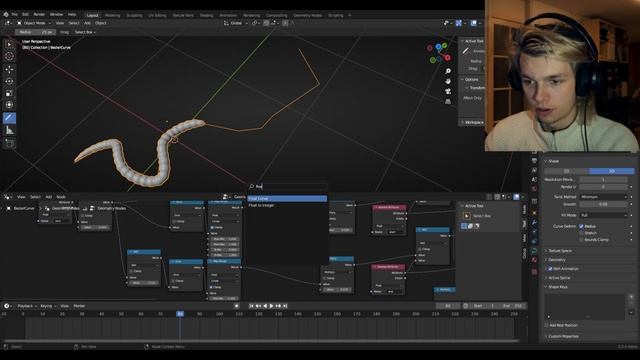Jump to the end frame
Screen dimensions: 640x360
(285, 306)
